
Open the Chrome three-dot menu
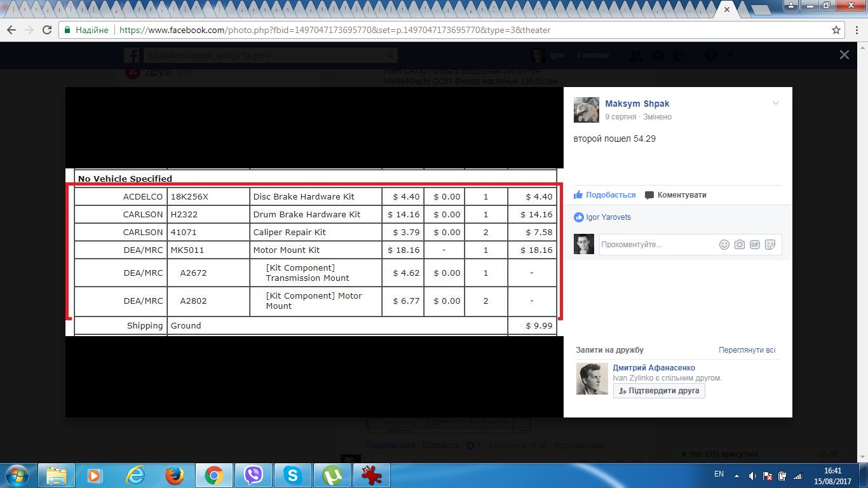tap(855, 30)
